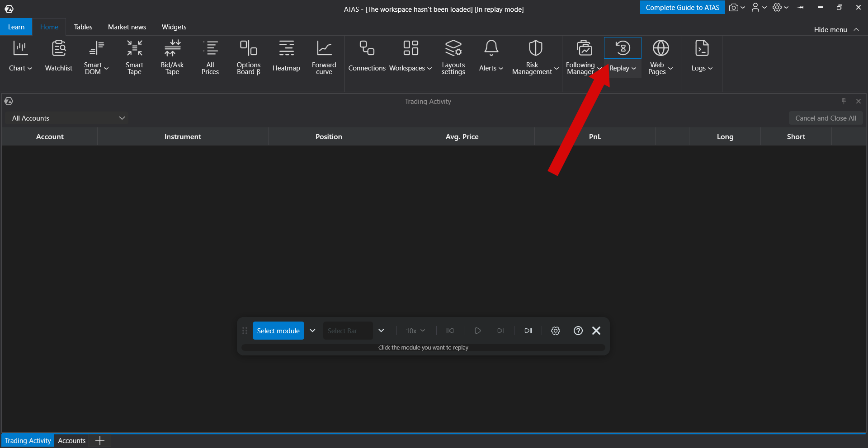Start replay with the play button

[477, 331]
